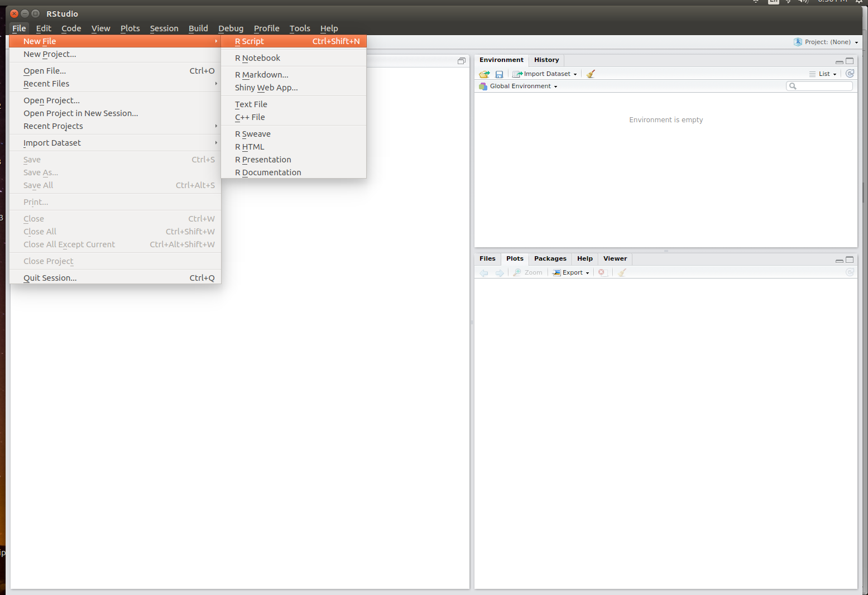The width and height of the screenshot is (868, 595).
Task: Select Open Project... in File menu
Action: pyautogui.click(x=115, y=100)
